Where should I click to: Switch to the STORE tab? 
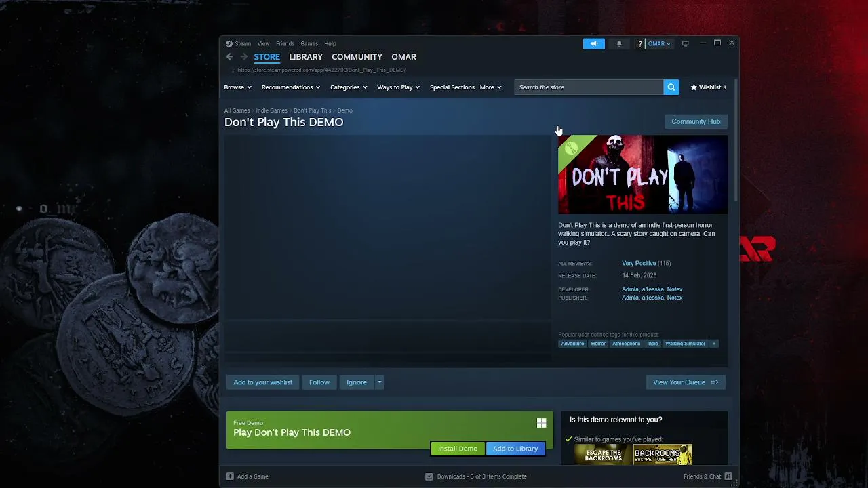coord(267,57)
